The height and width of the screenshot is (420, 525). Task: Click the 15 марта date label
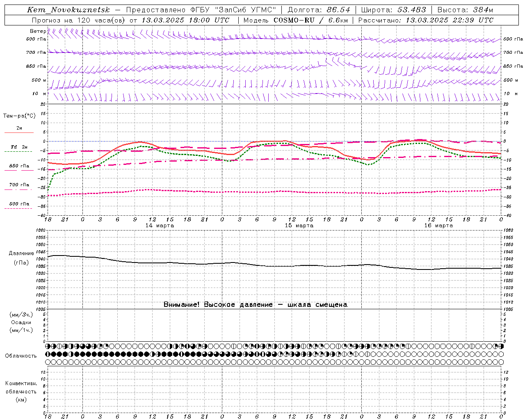click(299, 225)
